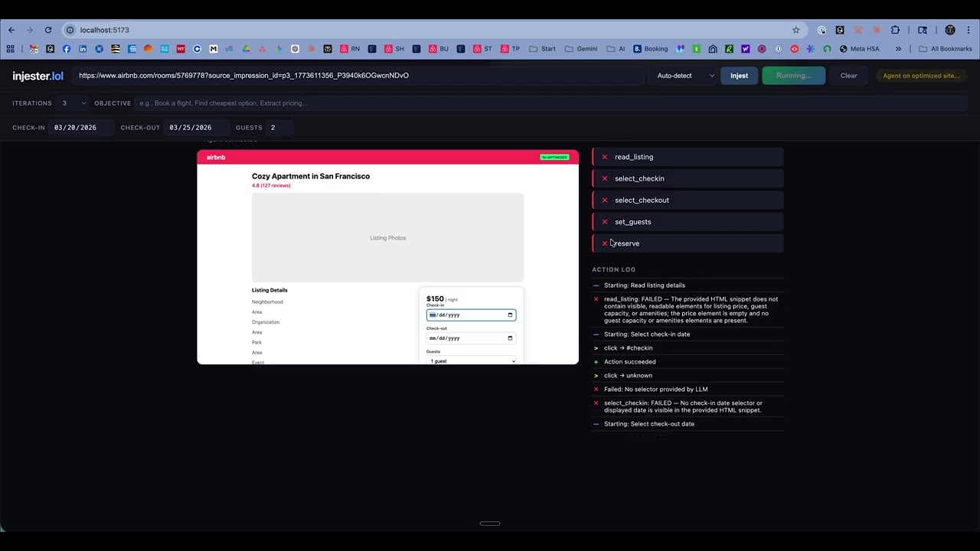Click the Clear button

click(848, 76)
